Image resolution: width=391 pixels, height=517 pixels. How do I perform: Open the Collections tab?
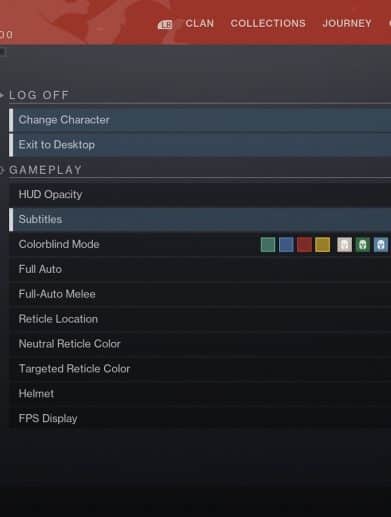coord(268,23)
